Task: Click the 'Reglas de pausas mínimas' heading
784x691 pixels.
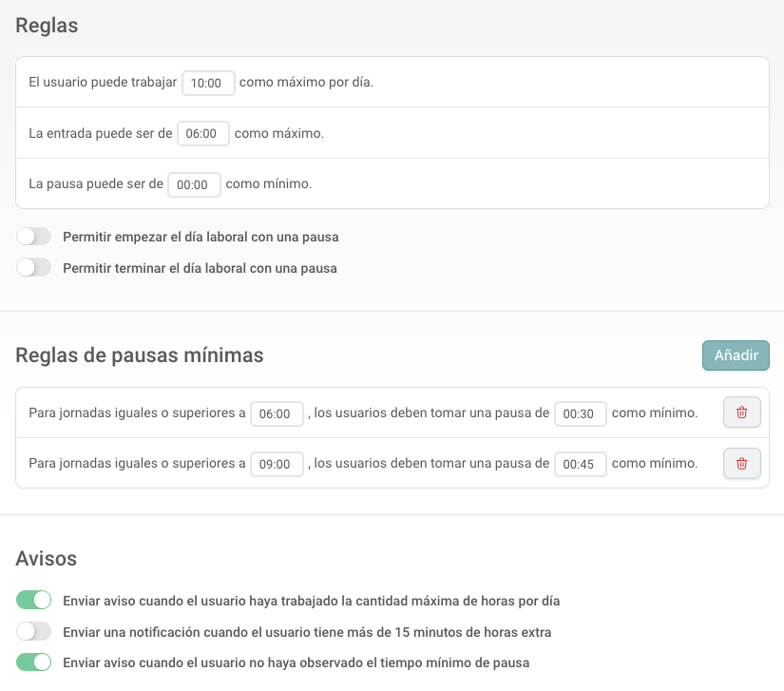Action: [140, 355]
